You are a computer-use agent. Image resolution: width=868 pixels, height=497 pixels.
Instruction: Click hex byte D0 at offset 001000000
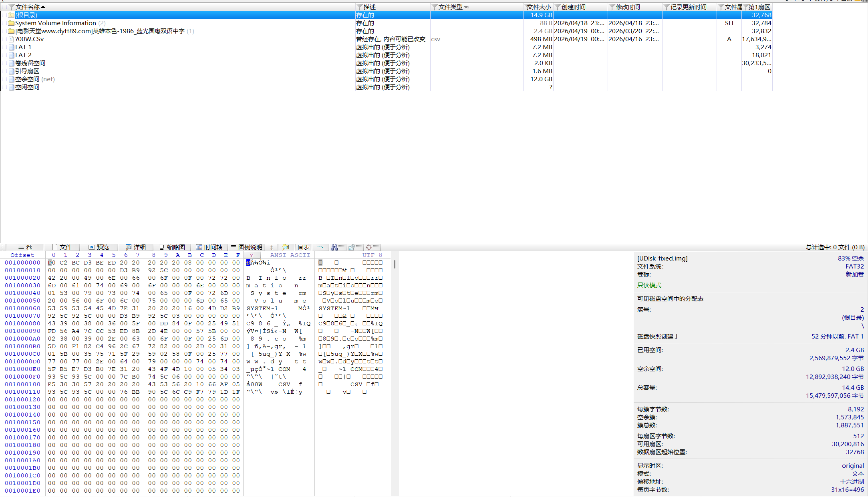point(52,263)
